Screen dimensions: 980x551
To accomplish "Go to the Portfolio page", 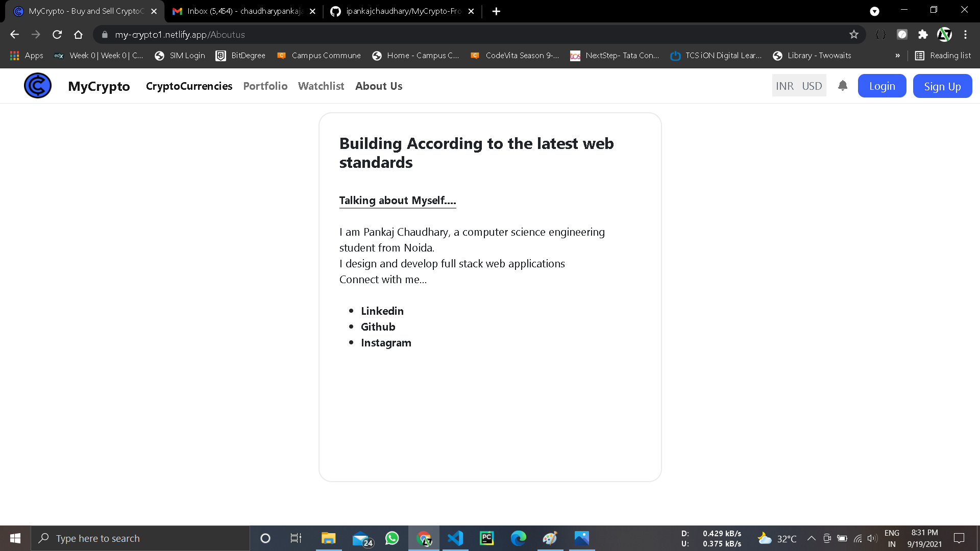I will coord(265,86).
